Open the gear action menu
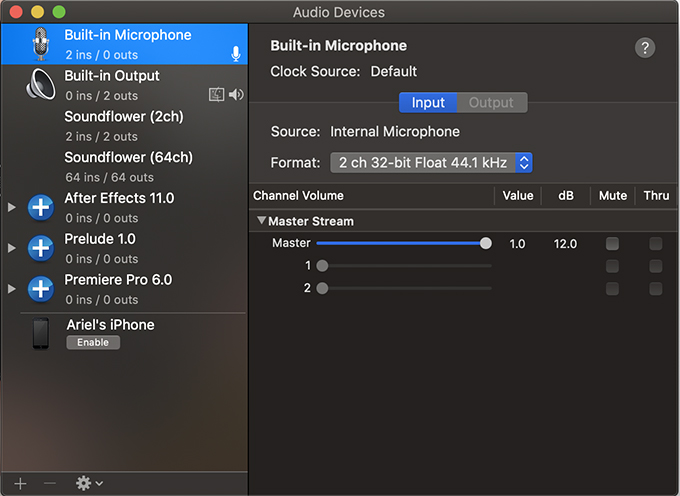Image resolution: width=680 pixels, height=496 pixels. pyautogui.click(x=89, y=483)
